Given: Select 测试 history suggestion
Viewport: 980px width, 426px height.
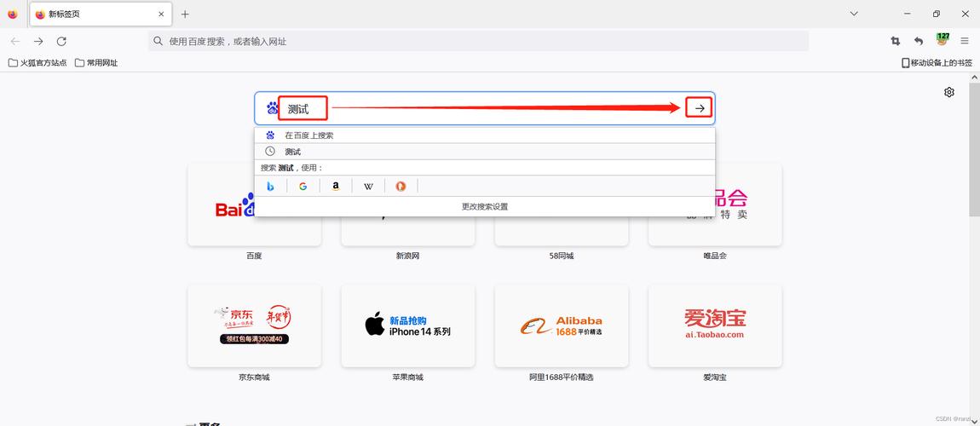Looking at the screenshot, I should coord(485,151).
